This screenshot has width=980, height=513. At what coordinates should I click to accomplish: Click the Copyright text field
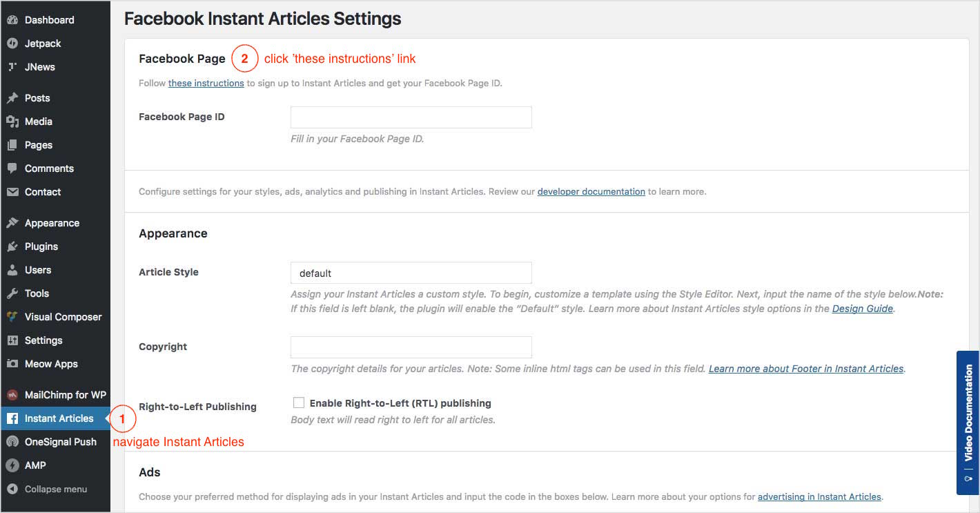[x=411, y=347]
